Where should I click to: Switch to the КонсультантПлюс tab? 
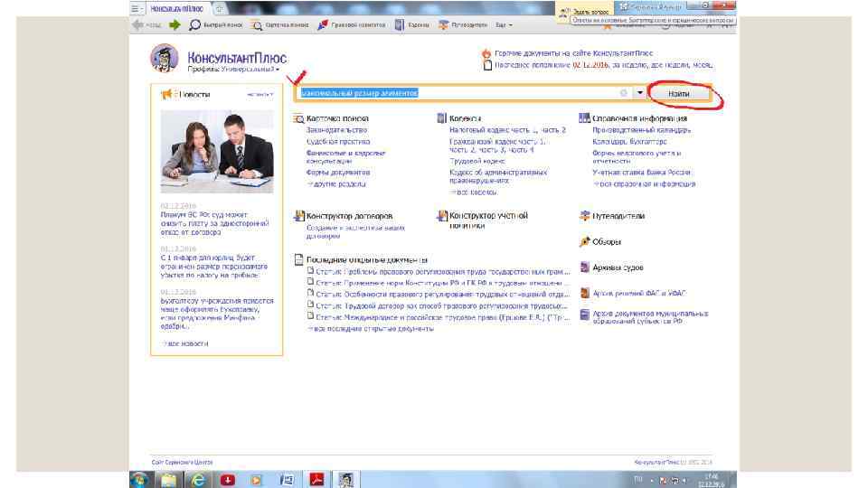click(176, 9)
